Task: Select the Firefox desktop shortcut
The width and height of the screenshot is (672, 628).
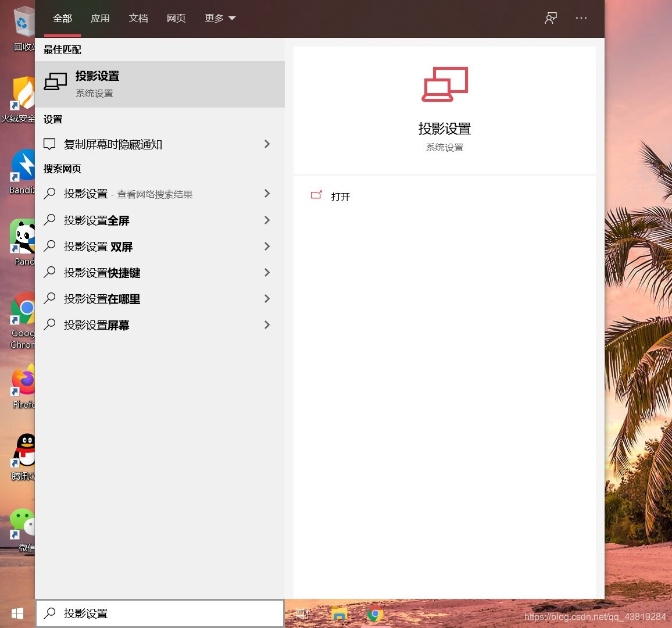Action: pos(23,386)
